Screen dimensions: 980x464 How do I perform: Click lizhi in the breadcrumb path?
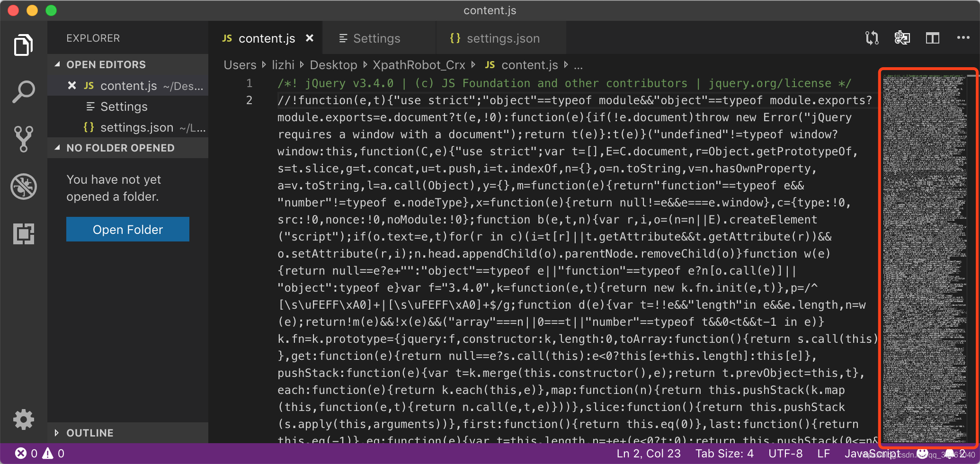pos(283,65)
